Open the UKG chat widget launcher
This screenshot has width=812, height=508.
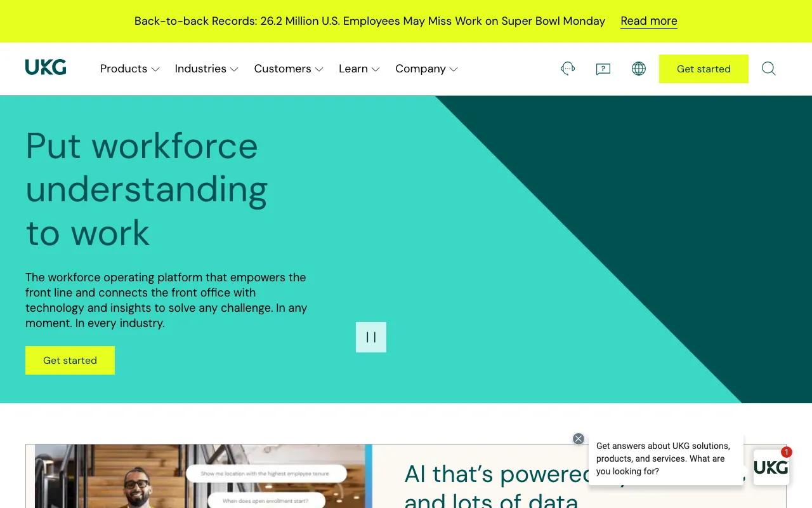[x=771, y=467]
